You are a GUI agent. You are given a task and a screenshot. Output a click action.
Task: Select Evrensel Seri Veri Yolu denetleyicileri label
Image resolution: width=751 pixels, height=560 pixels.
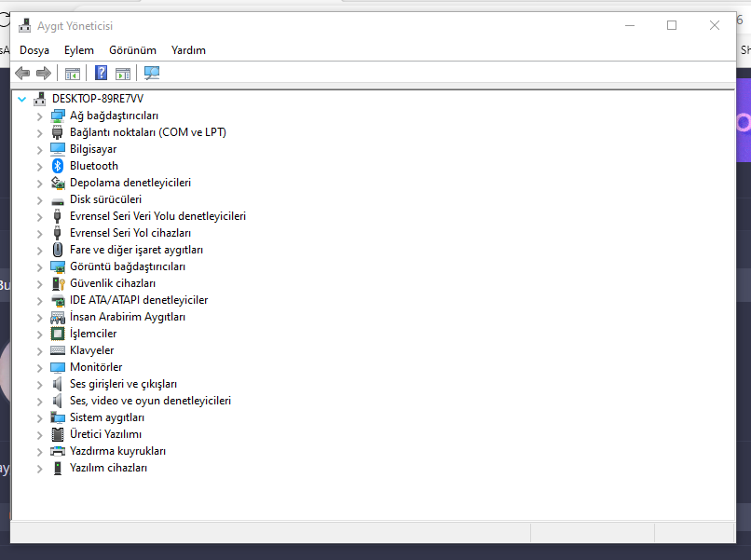point(157,216)
